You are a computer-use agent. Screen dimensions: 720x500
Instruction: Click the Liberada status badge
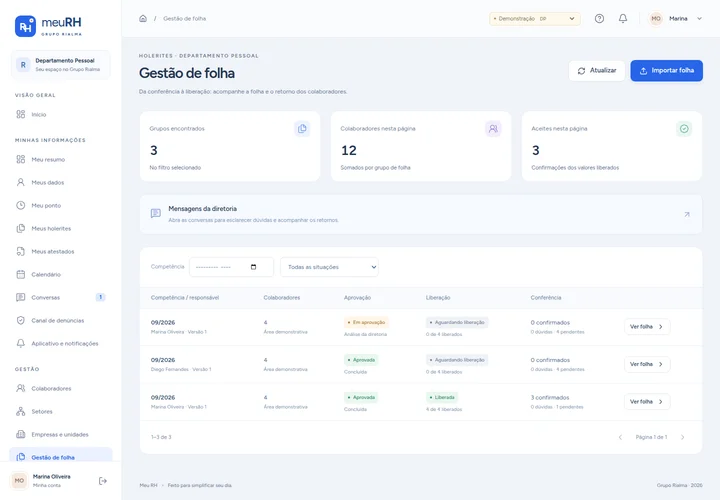click(x=442, y=397)
